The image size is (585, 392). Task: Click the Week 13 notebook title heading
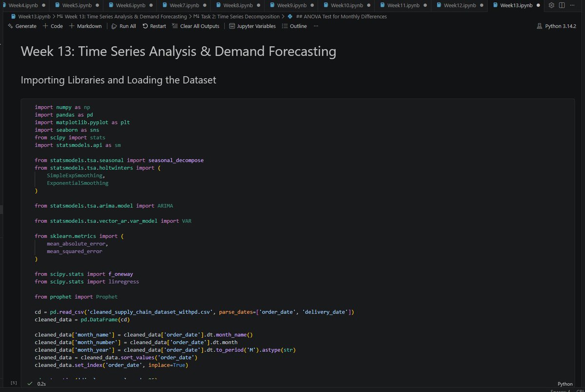pos(178,52)
